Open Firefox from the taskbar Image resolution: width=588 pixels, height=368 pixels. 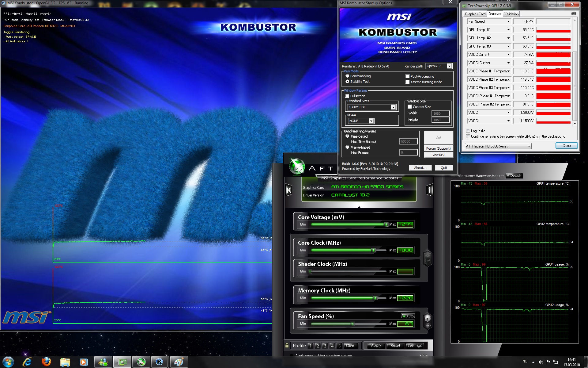(x=46, y=362)
